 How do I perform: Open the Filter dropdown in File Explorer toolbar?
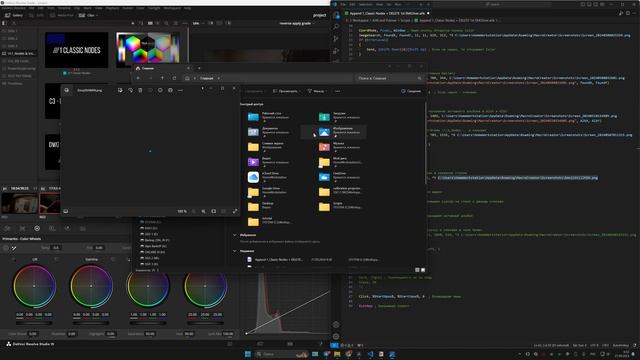coord(317,91)
